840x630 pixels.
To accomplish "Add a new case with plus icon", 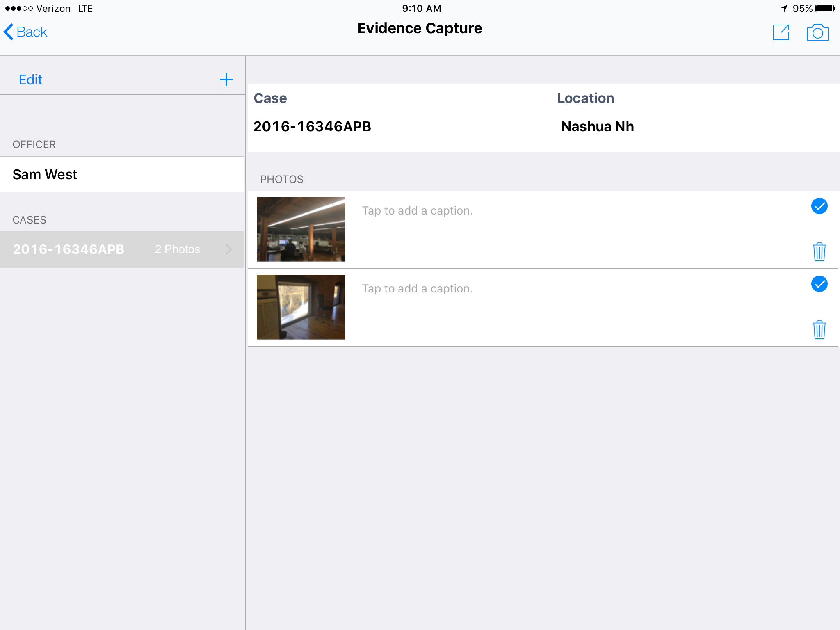I will tap(226, 80).
